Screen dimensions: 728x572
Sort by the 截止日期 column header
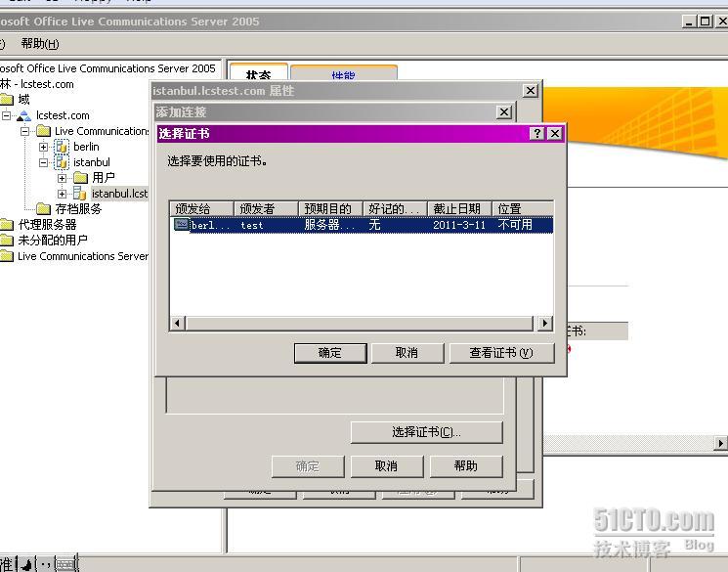pyautogui.click(x=459, y=209)
